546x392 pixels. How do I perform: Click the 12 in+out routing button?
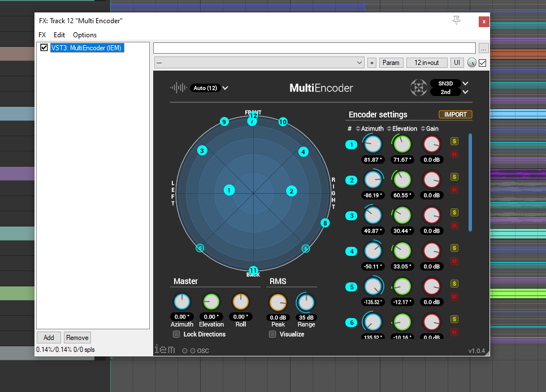pos(426,63)
